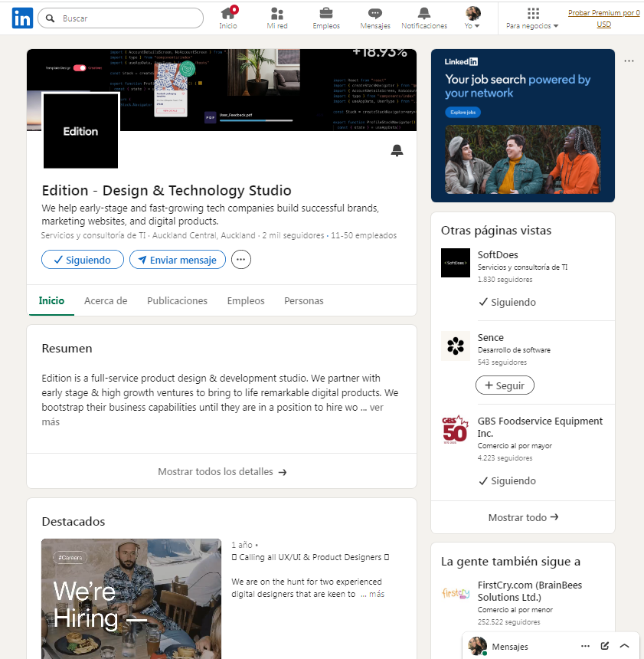Switch to the Publicaciones tab
The image size is (644, 659).
tap(177, 301)
